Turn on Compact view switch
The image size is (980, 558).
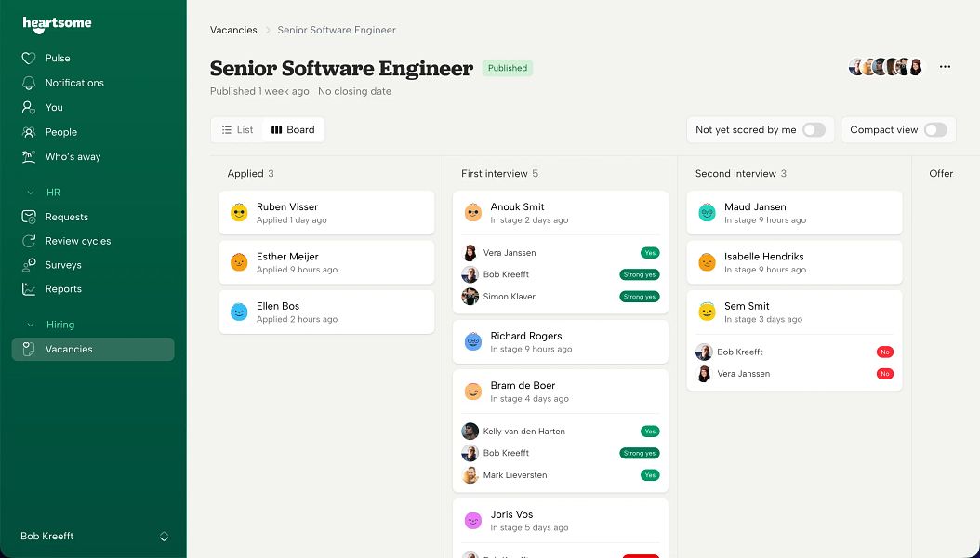[x=935, y=130]
